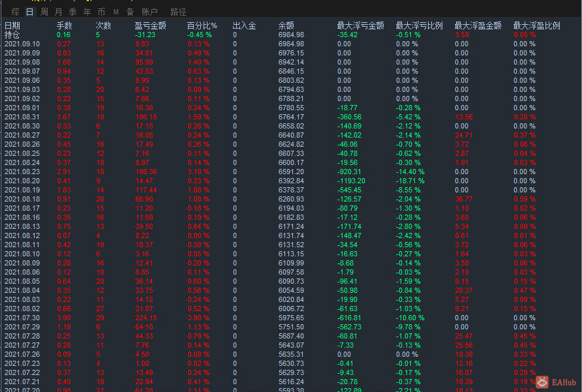This screenshot has width=582, height=392.
Task: Click the floating profit ratio 0.59 %
Action: click(525, 200)
